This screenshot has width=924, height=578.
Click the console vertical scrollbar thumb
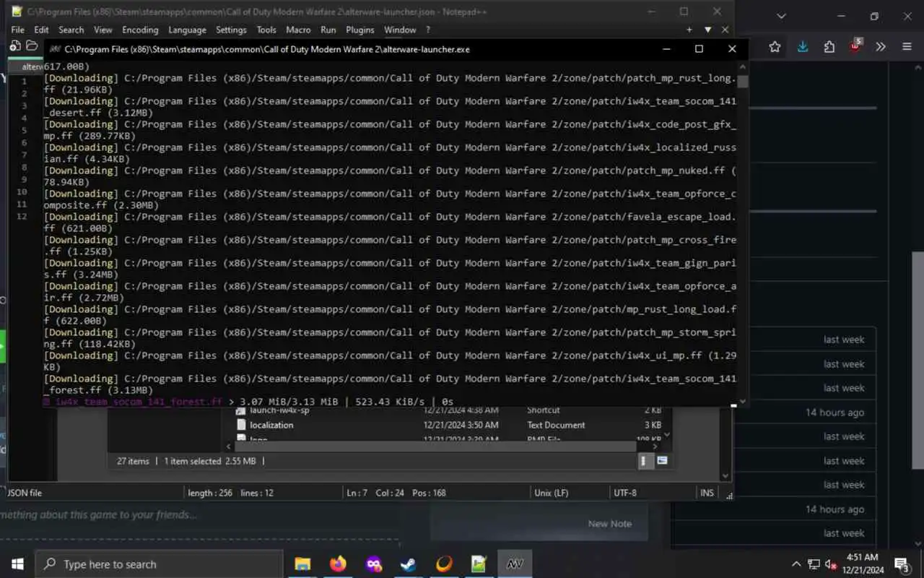(x=743, y=81)
